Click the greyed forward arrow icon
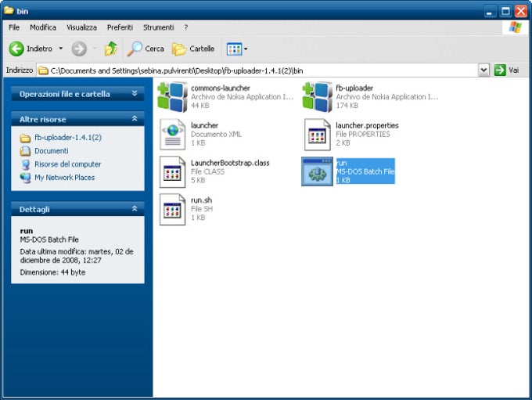The height and width of the screenshot is (400, 532). pyautogui.click(x=79, y=49)
